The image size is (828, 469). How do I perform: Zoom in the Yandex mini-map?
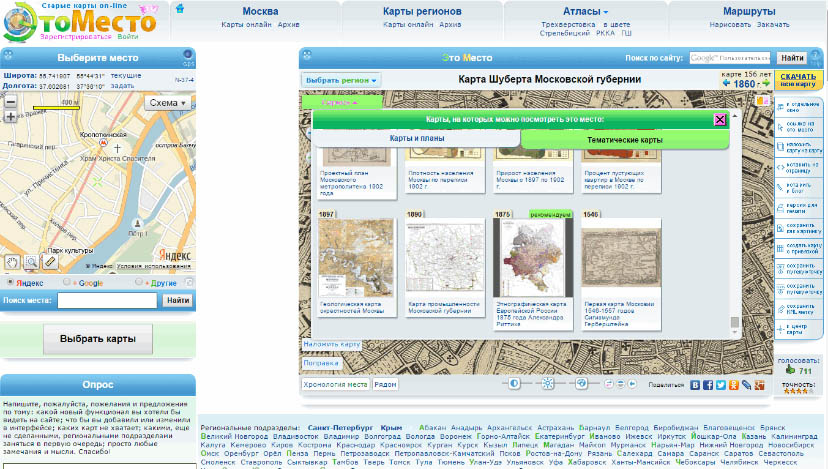point(10,117)
